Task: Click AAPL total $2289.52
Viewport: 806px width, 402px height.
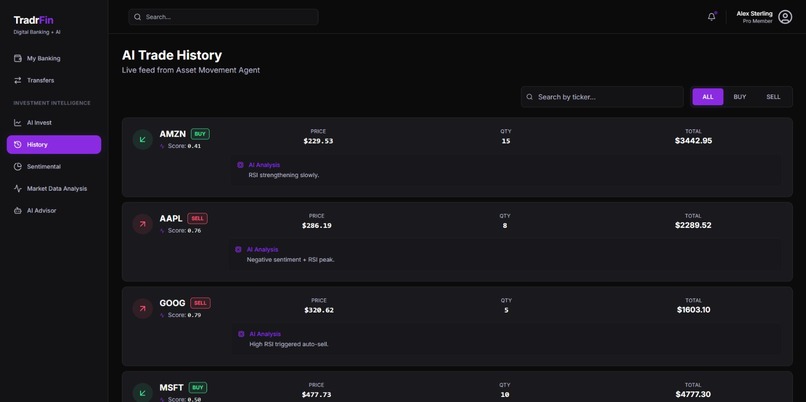Action: (693, 225)
